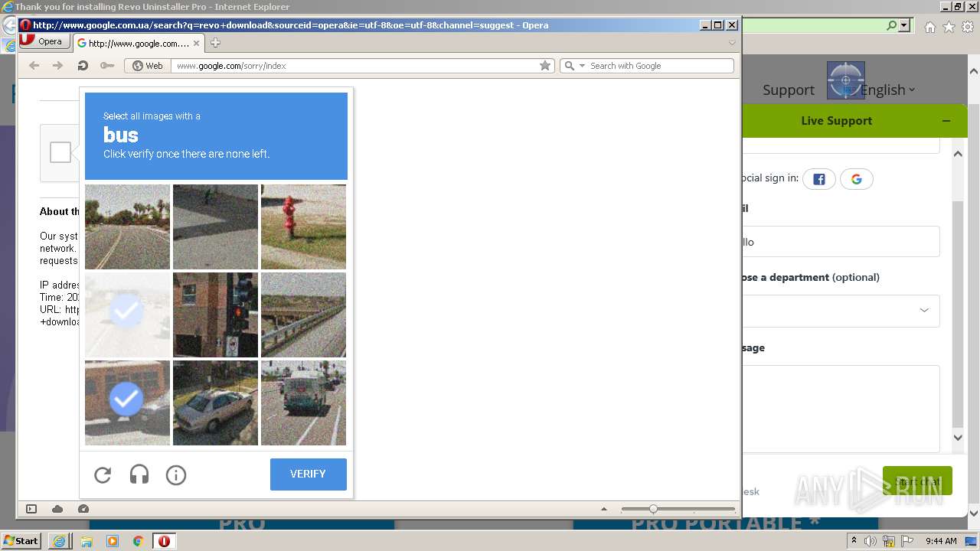Open the Action Center flag icon
Screen dimensions: 980x551
(907, 541)
